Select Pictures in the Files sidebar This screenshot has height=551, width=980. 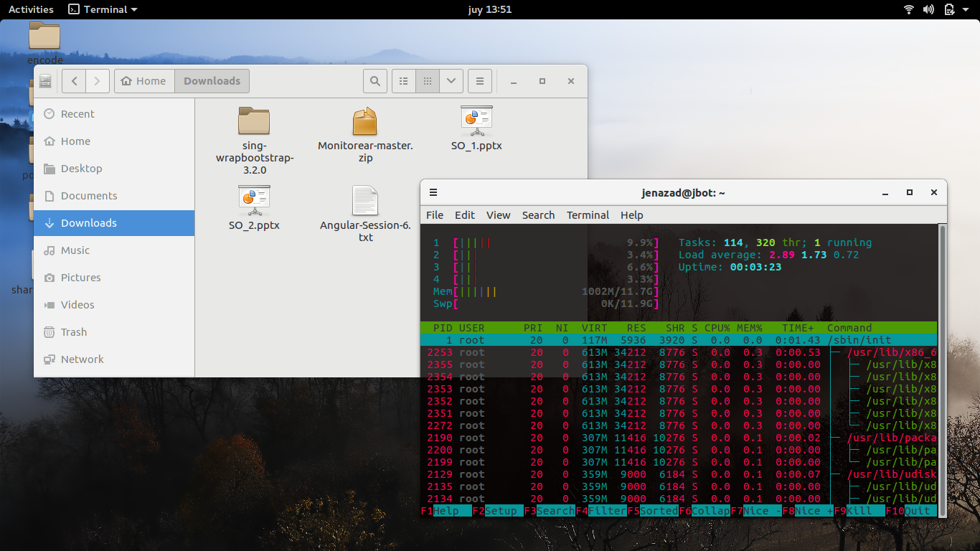click(x=114, y=278)
